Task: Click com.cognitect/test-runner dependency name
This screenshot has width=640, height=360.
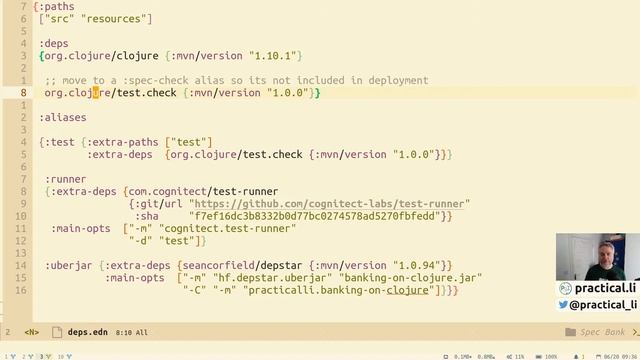Action: 203,191
